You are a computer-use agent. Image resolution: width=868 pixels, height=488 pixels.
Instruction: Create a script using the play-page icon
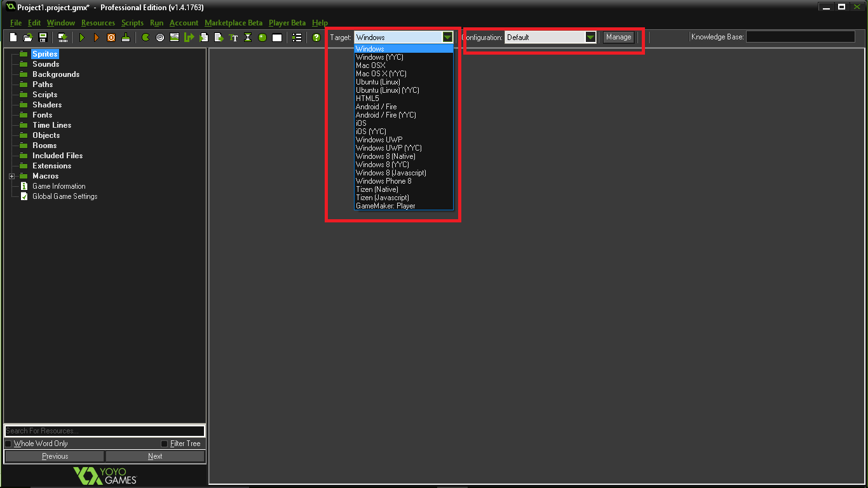(x=204, y=37)
